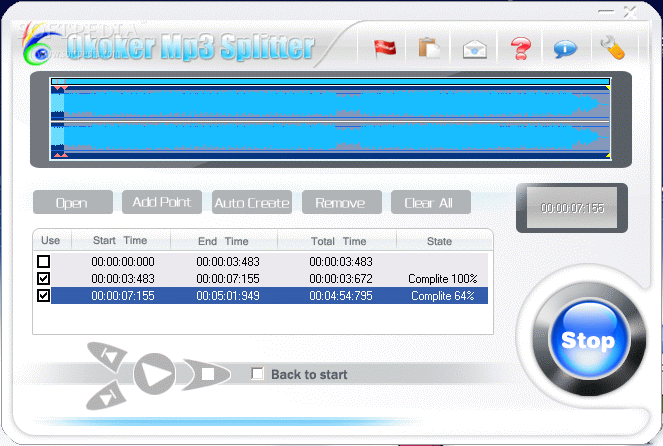Minimize the Mp3 Splitter window
This screenshot has height=446, width=663.
coord(605,12)
